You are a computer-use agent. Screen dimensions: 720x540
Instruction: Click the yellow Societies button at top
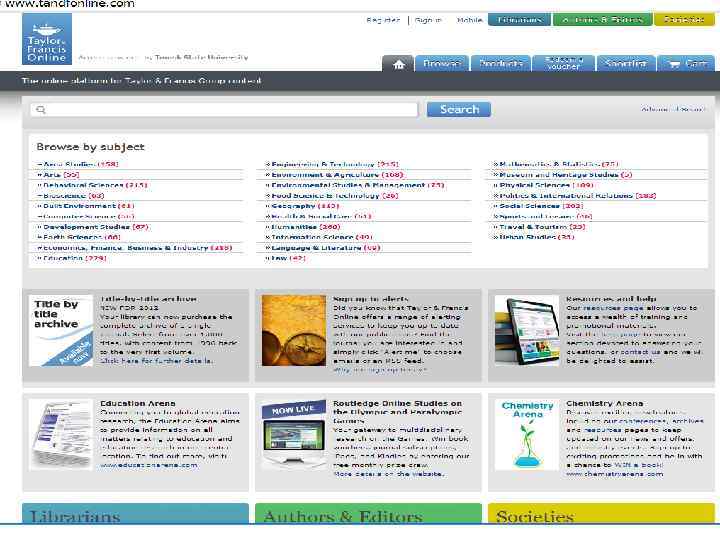(x=684, y=20)
